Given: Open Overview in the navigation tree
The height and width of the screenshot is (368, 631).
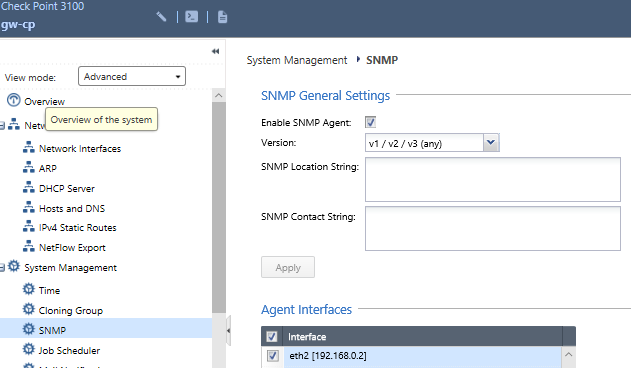Looking at the screenshot, I should [x=44, y=101].
